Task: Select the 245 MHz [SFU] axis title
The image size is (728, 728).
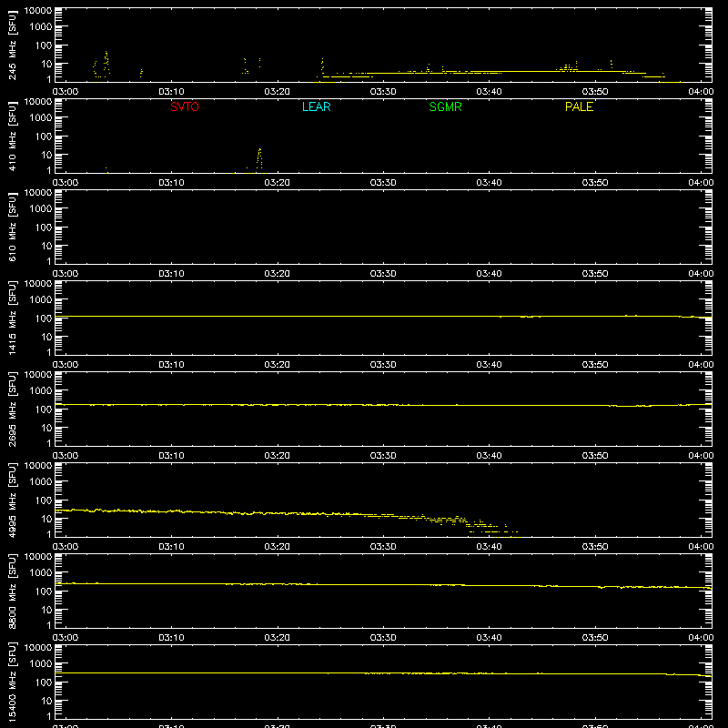Action: point(13,45)
